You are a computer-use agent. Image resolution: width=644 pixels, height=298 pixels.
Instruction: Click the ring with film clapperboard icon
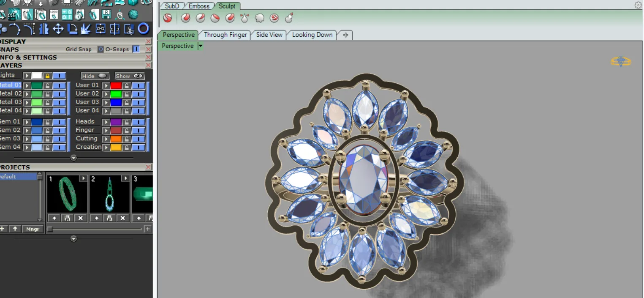coord(15,15)
